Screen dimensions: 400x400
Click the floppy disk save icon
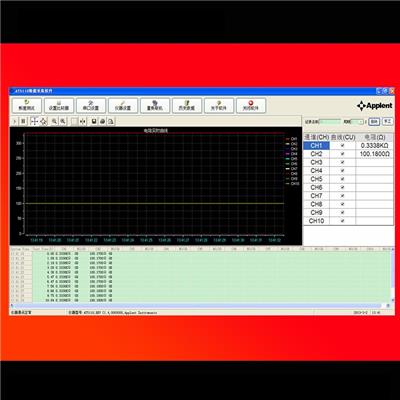coord(94,122)
